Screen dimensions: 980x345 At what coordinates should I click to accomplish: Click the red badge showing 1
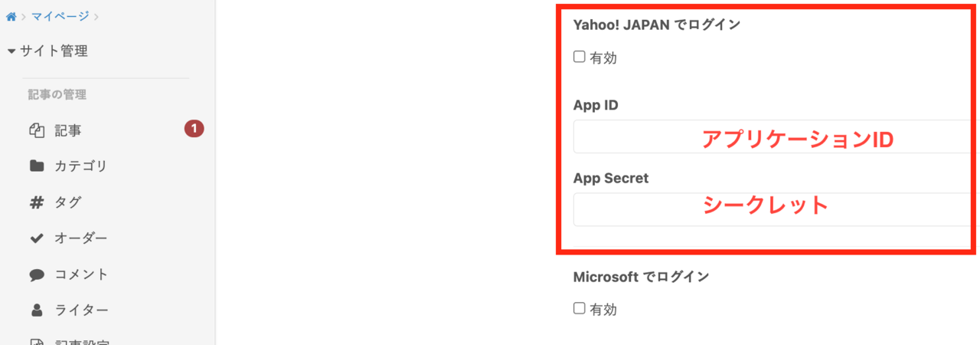[194, 129]
